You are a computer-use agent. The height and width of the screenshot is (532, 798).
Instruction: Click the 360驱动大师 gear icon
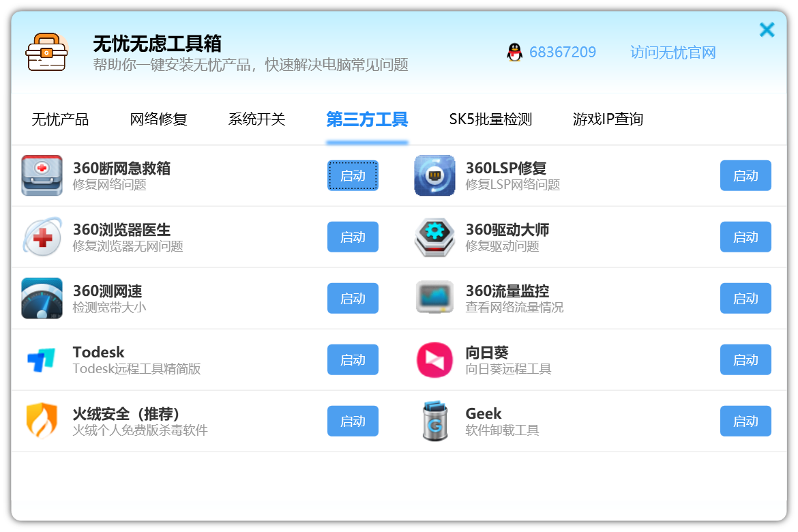click(434, 237)
